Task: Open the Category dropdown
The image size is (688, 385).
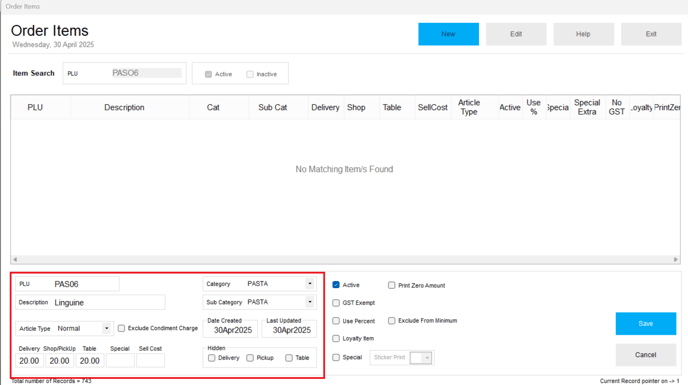Action: point(310,284)
